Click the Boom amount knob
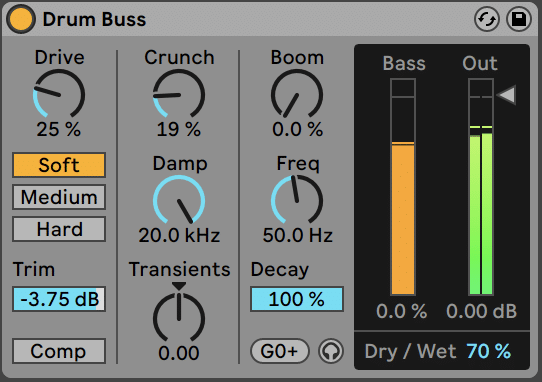542x382 pixels. click(x=297, y=95)
